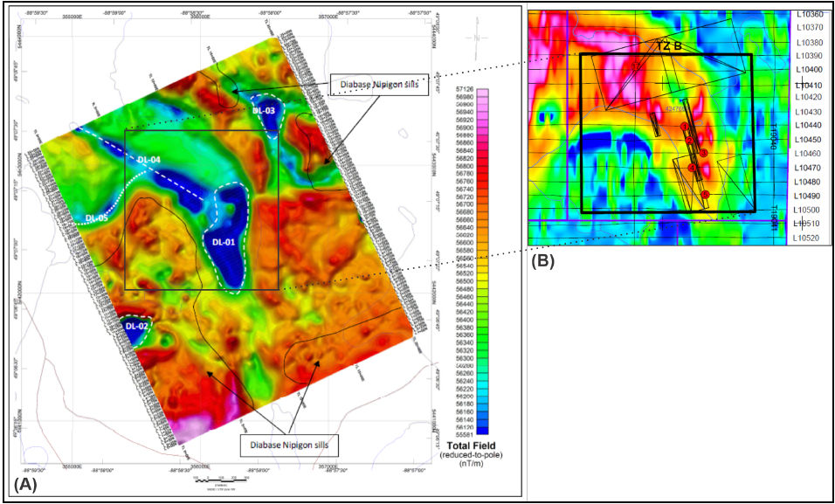This screenshot has height=504, width=835.
Task: Click the (reduced-to-pole) legend subtitle
Action: [471, 453]
